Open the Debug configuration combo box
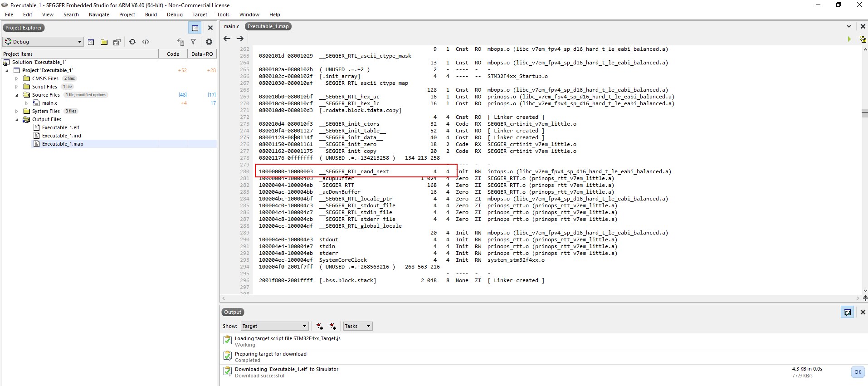Image resolution: width=868 pixels, height=386 pixels. pyautogui.click(x=43, y=42)
